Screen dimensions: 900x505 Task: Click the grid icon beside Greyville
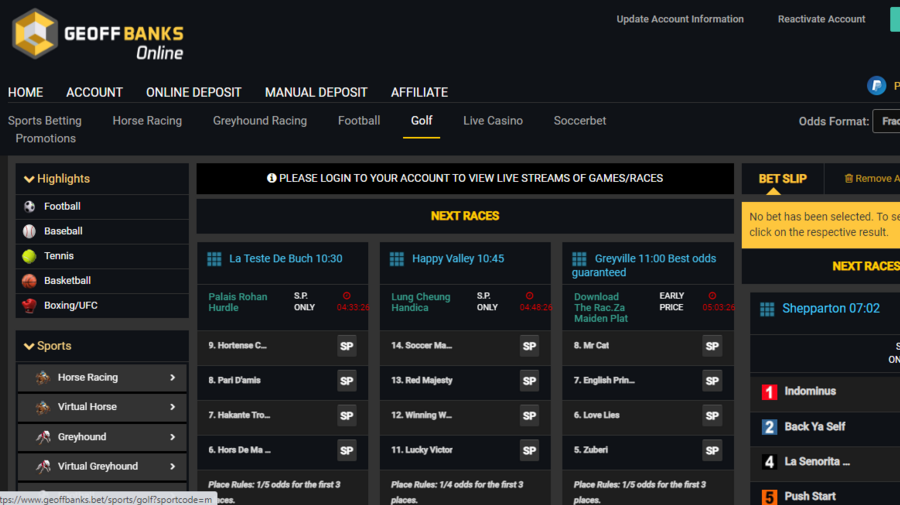pyautogui.click(x=579, y=259)
